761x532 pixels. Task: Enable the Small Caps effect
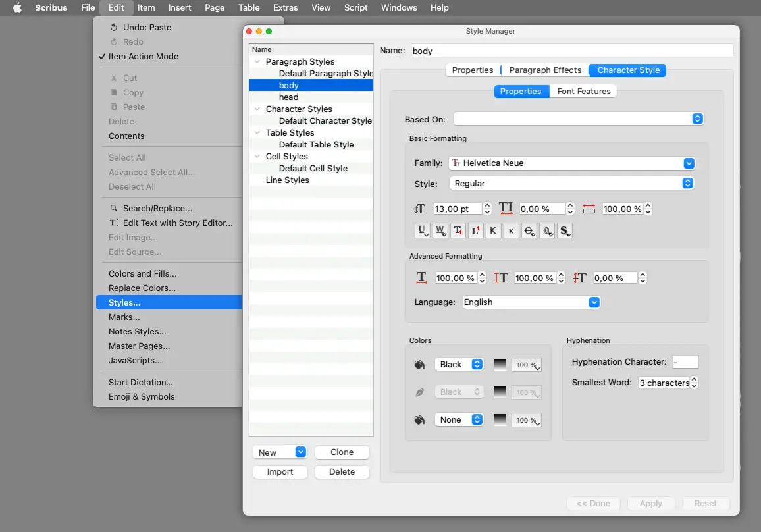[511, 231]
